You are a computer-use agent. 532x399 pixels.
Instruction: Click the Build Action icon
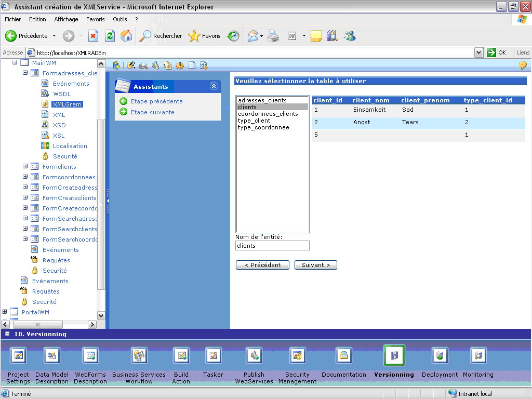[181, 355]
